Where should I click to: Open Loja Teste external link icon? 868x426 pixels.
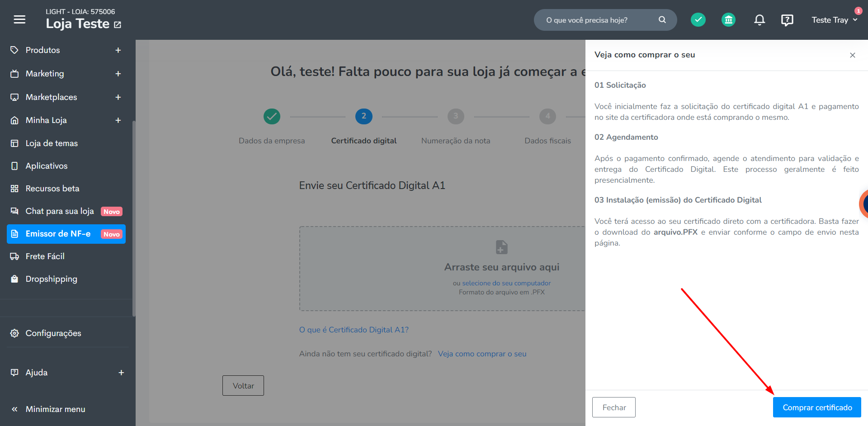pyautogui.click(x=118, y=25)
